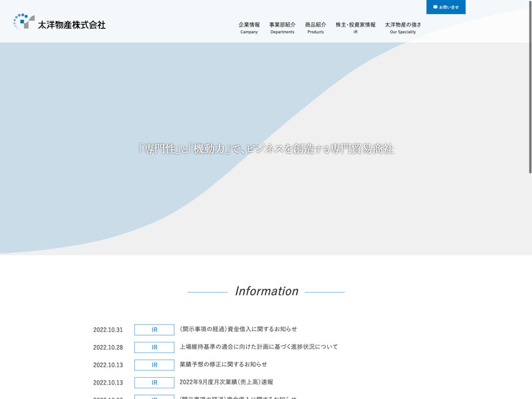Click the 太洋物産 dotted logo icon
This screenshot has width=532, height=399.
point(24,21)
